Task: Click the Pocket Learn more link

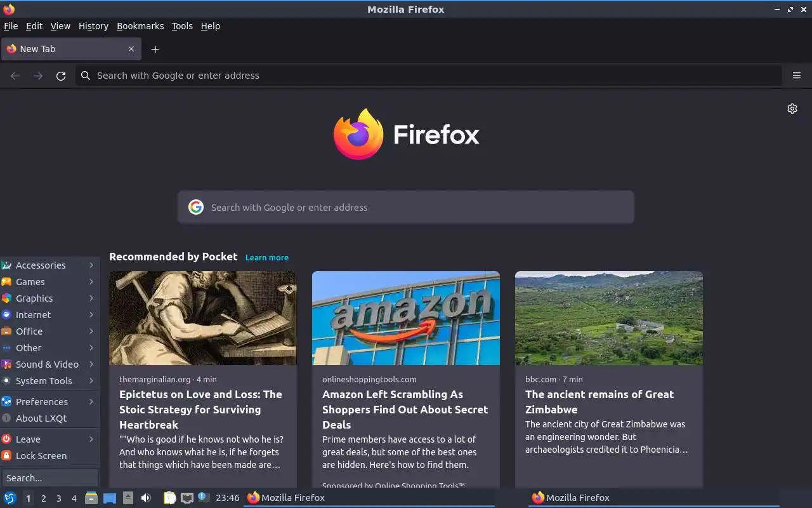Action: click(x=267, y=257)
